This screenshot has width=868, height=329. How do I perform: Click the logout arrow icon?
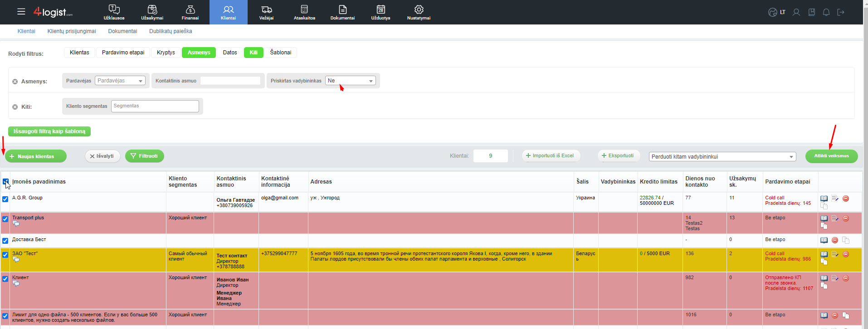[841, 12]
